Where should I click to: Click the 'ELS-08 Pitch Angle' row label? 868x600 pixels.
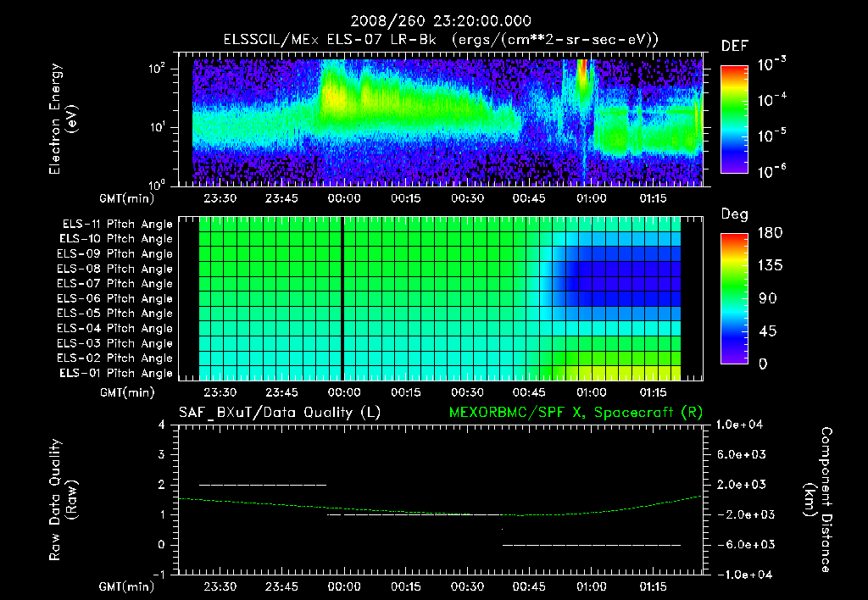coord(115,269)
